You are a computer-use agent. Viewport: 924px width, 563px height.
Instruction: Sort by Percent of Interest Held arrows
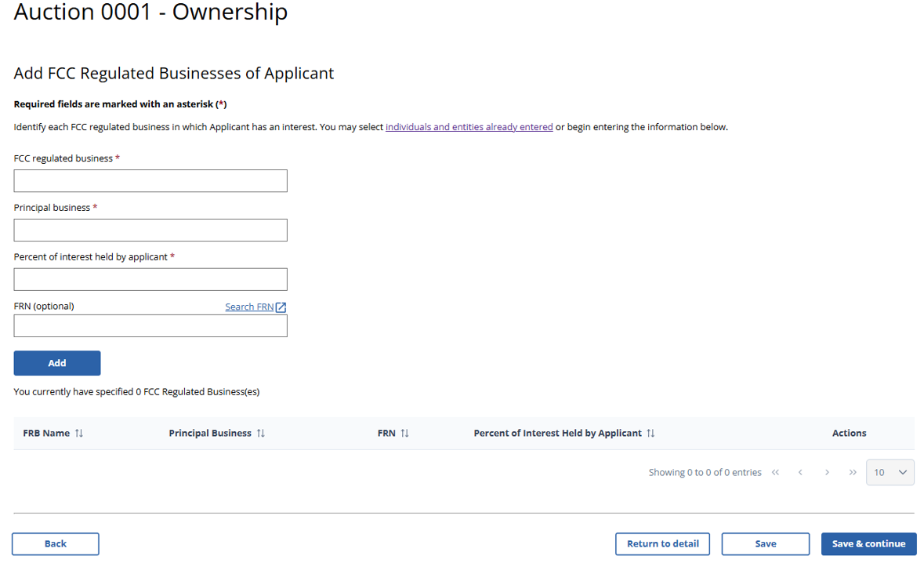coord(651,434)
